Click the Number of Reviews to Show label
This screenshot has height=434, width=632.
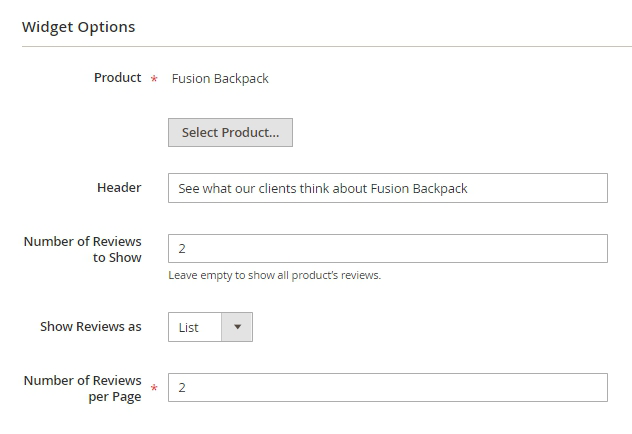(83, 249)
